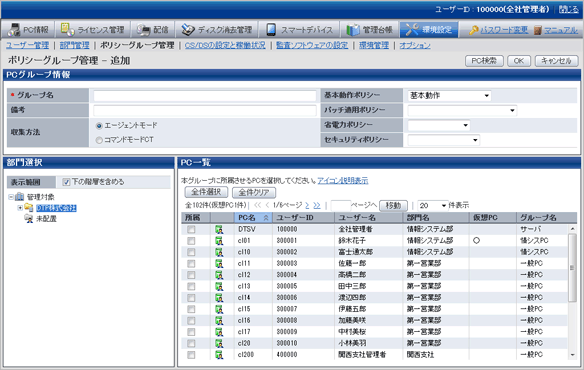
Task: Open the スマートデバイス phone icon
Action: (x=271, y=29)
